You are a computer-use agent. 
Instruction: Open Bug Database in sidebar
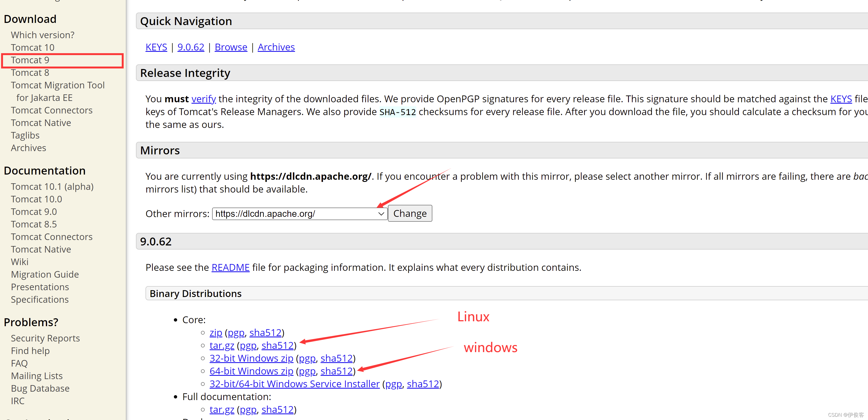pos(40,389)
